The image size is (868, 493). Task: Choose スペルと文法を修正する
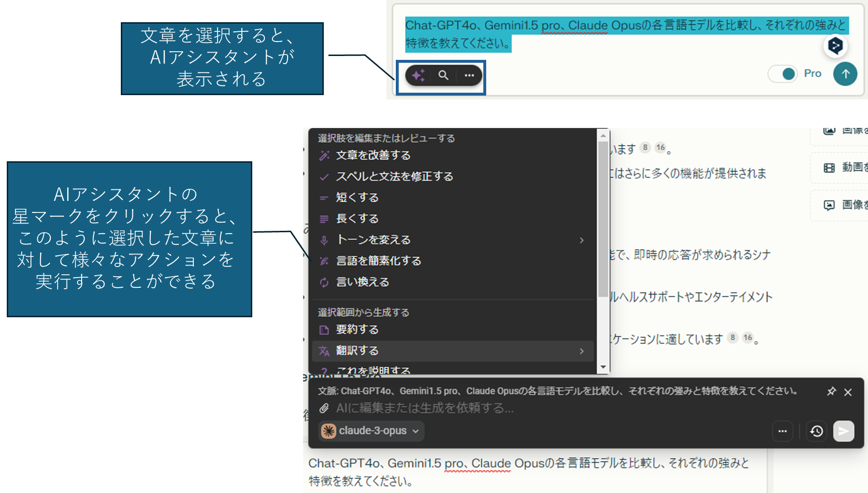[453, 177]
